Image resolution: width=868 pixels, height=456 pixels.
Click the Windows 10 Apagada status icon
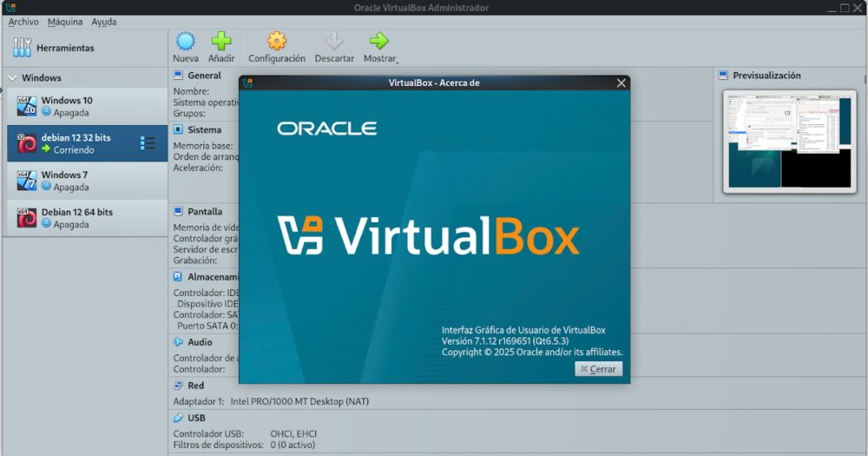tap(47, 112)
